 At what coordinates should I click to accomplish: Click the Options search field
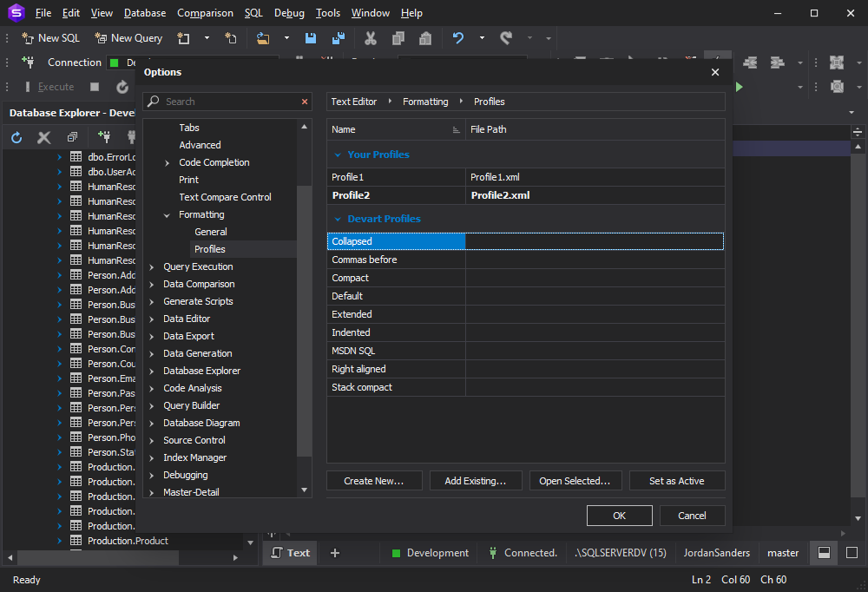pyautogui.click(x=227, y=102)
